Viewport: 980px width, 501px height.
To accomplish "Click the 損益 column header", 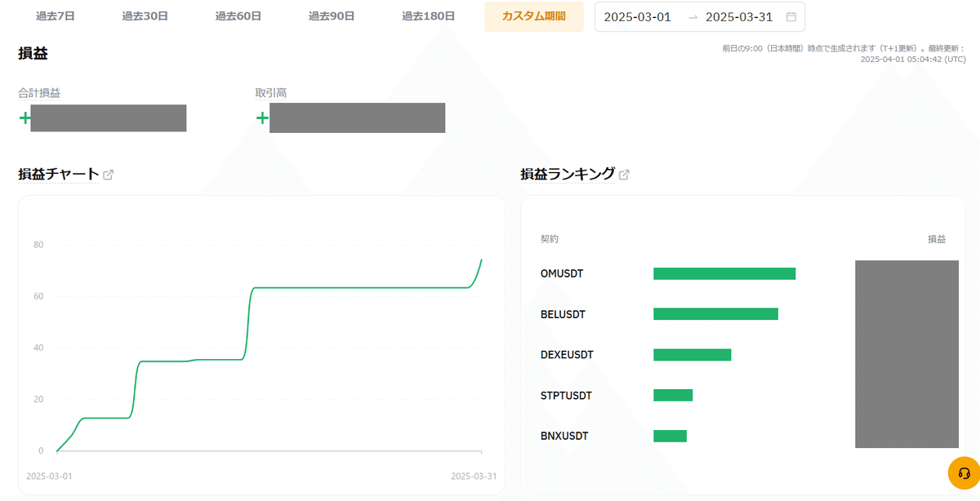I will point(936,239).
